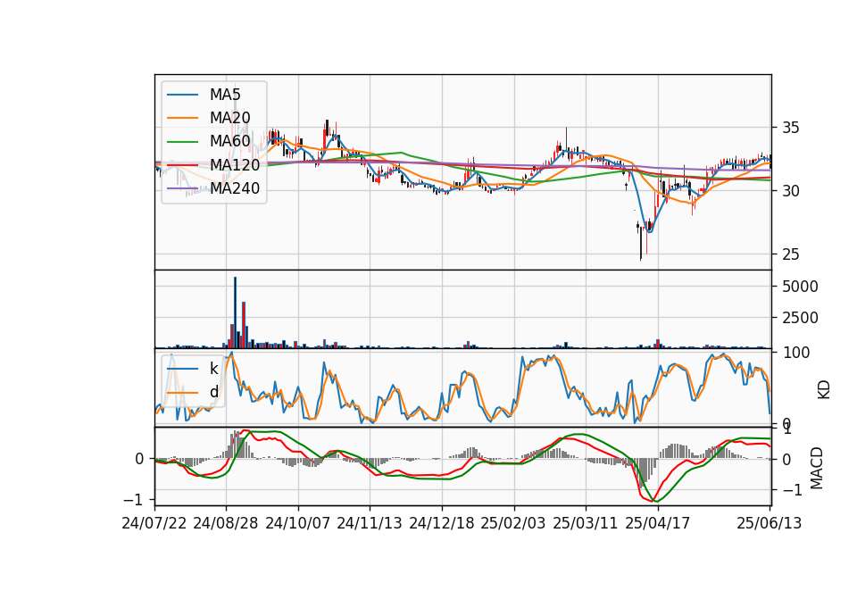Viewport: 857px width, 616px height.
Task: Click the MA240 legend label
Action: click(x=235, y=188)
